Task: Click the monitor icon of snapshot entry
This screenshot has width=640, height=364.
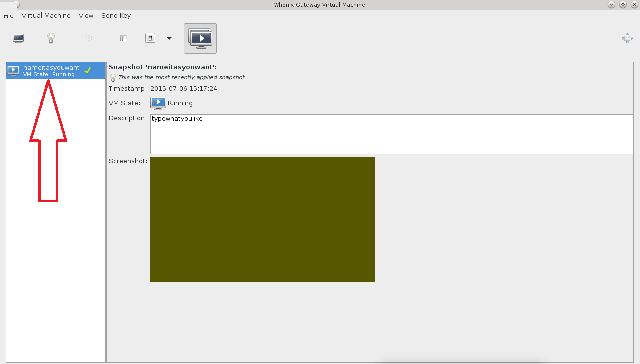Action: (x=14, y=71)
